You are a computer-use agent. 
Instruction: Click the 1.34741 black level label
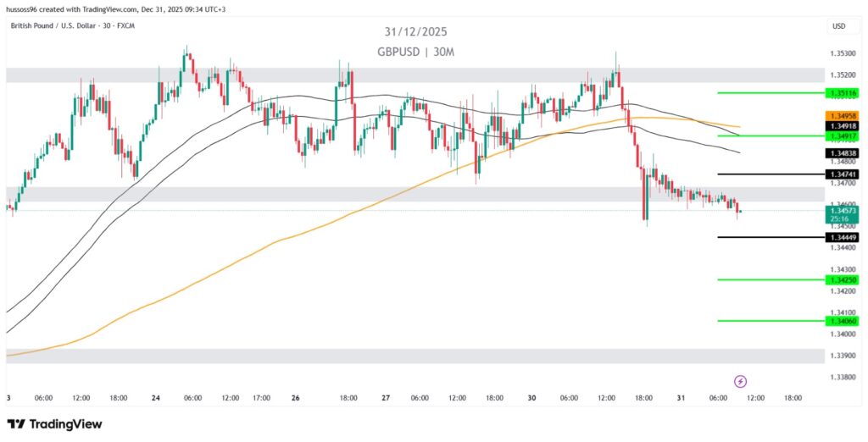[845, 174]
